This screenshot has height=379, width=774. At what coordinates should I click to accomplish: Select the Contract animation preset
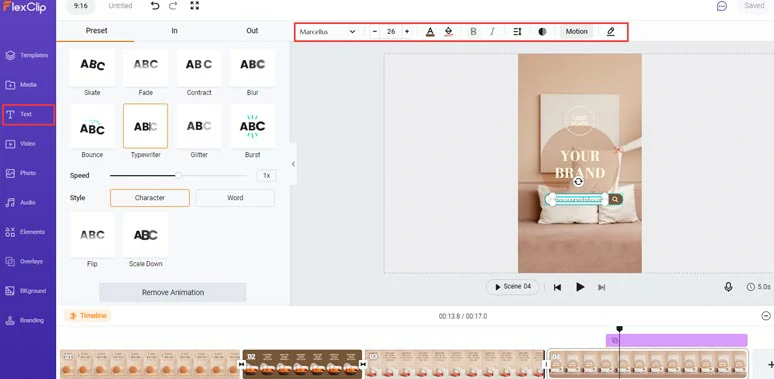[x=199, y=69]
